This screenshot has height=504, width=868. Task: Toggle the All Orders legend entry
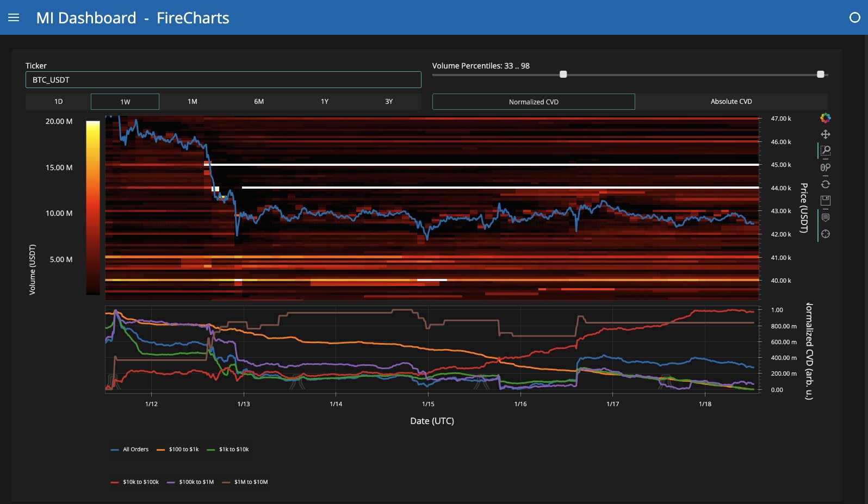(x=129, y=450)
